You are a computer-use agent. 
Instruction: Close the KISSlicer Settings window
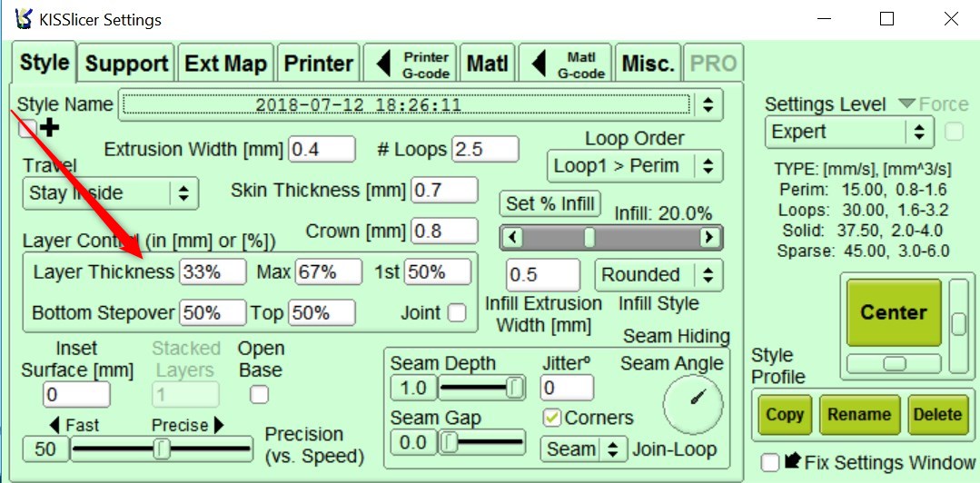(x=951, y=19)
